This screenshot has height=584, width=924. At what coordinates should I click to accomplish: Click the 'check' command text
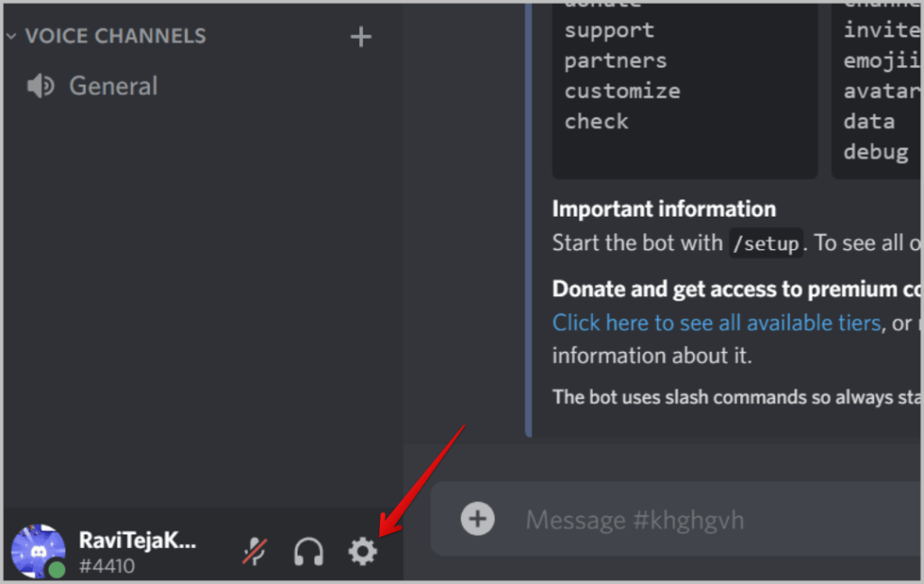click(x=596, y=121)
